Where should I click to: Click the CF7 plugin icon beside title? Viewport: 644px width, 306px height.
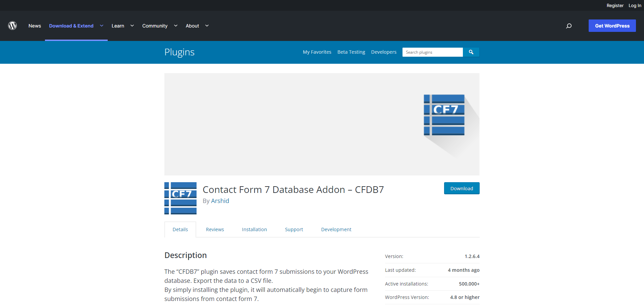[x=180, y=198]
